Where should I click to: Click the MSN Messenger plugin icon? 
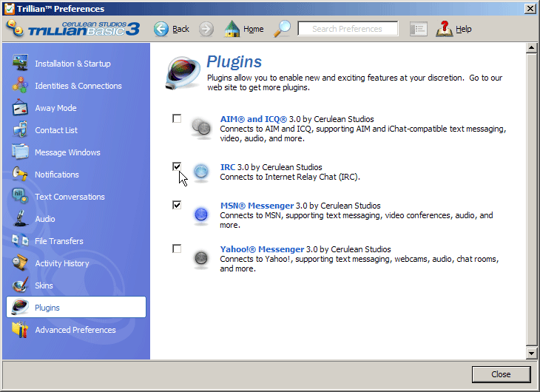click(x=201, y=214)
